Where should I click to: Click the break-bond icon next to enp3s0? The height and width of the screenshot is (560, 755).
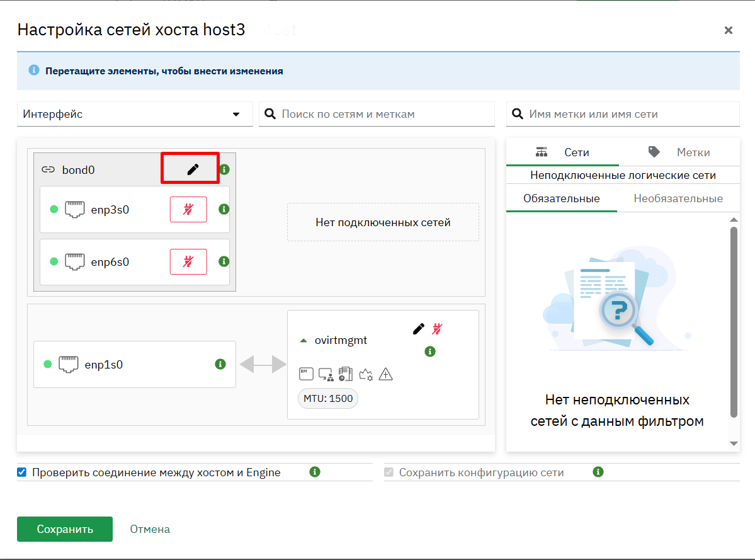pos(188,210)
